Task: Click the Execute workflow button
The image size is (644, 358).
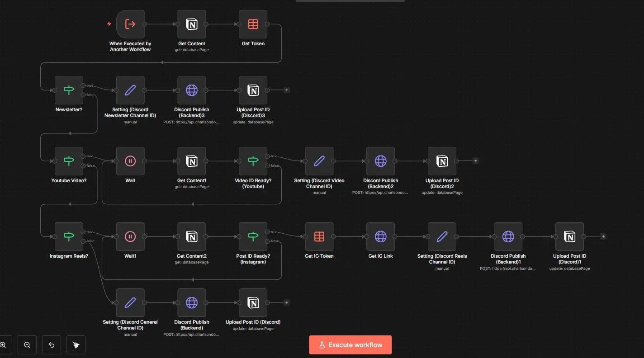Action: [350, 344]
